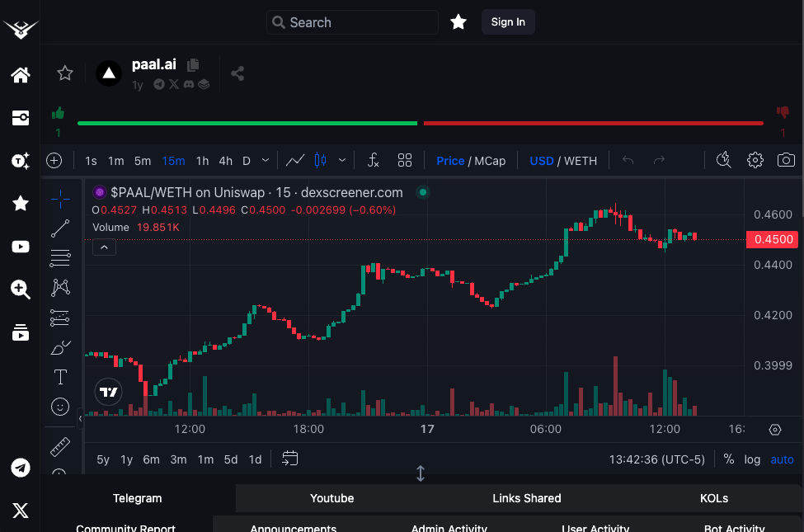Open favorites star in left sidebar
The height and width of the screenshot is (532, 804).
tap(21, 203)
